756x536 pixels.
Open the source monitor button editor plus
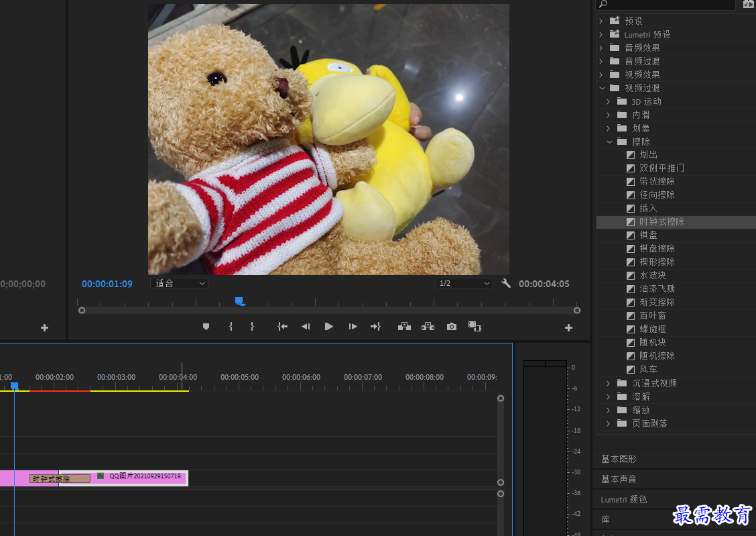tap(44, 327)
